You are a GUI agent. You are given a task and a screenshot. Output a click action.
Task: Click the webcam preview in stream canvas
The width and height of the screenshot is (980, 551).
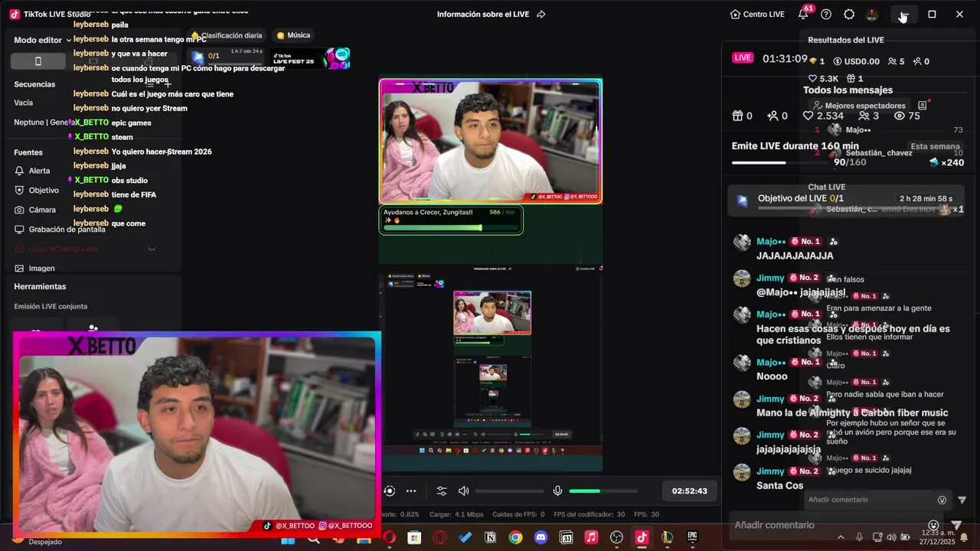click(x=491, y=142)
